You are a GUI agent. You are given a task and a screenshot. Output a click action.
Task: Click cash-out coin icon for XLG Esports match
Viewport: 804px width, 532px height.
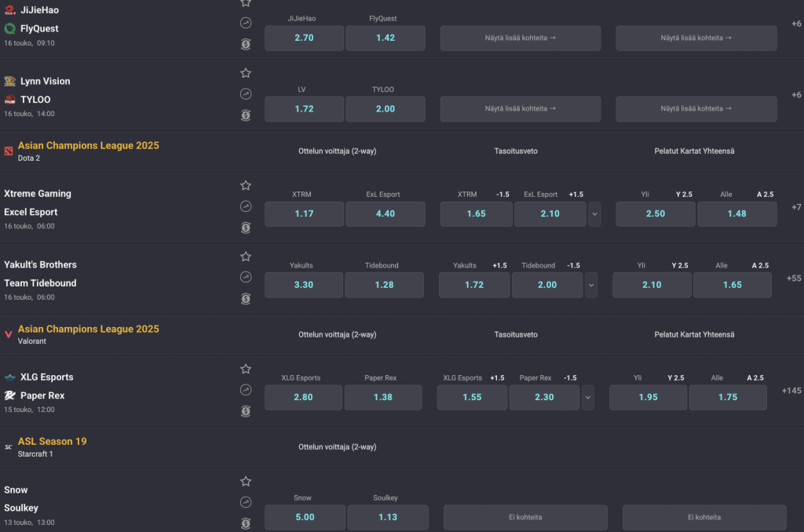click(x=246, y=411)
